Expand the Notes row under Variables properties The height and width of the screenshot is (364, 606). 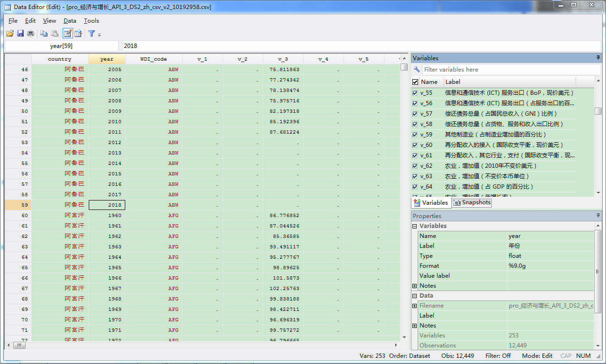(x=415, y=286)
